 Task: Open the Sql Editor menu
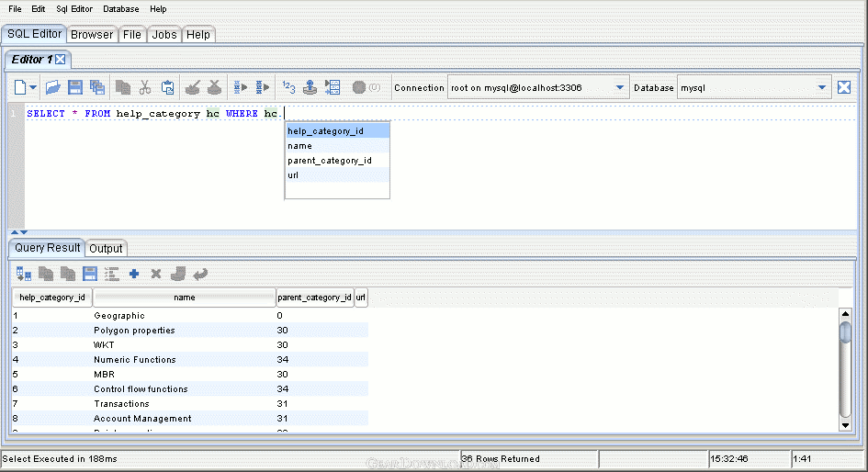point(74,9)
